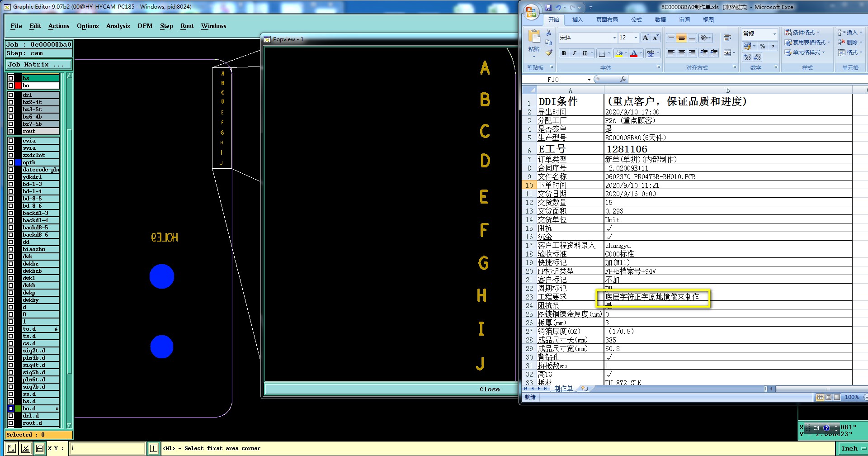Toggle the checkbox for layer bo
Image resolution: width=868 pixels, height=456 pixels.
(11, 85)
